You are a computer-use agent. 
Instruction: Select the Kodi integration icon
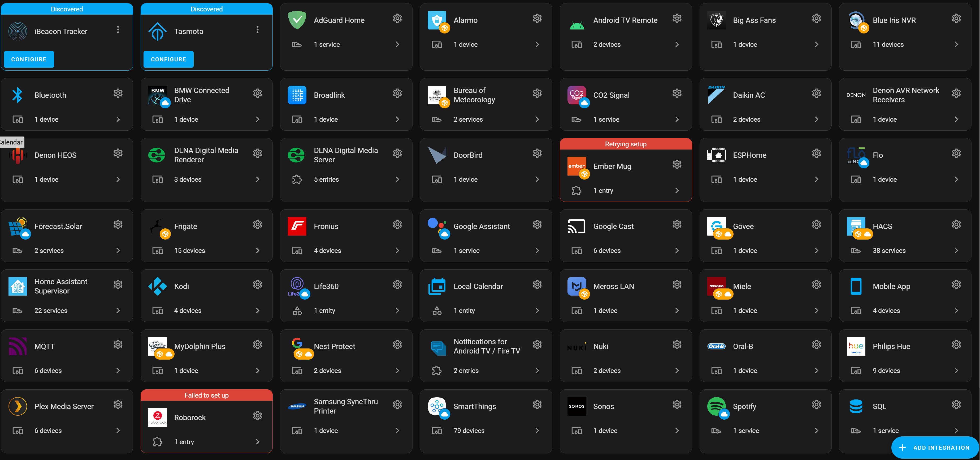pos(158,286)
